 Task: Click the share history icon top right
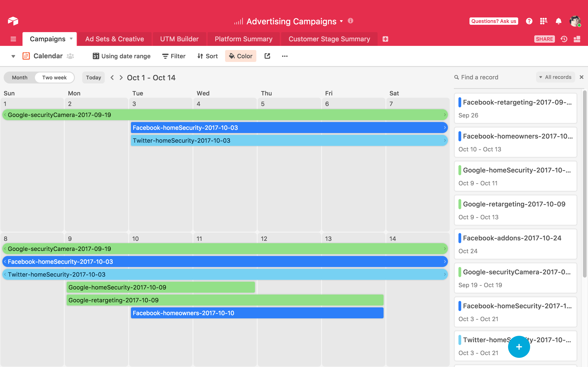point(564,39)
